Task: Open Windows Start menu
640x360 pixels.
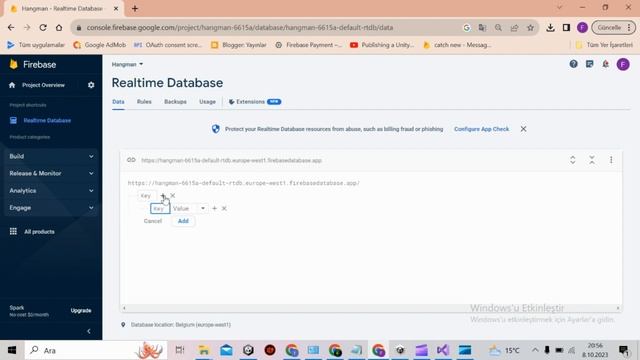Action: click(x=12, y=350)
